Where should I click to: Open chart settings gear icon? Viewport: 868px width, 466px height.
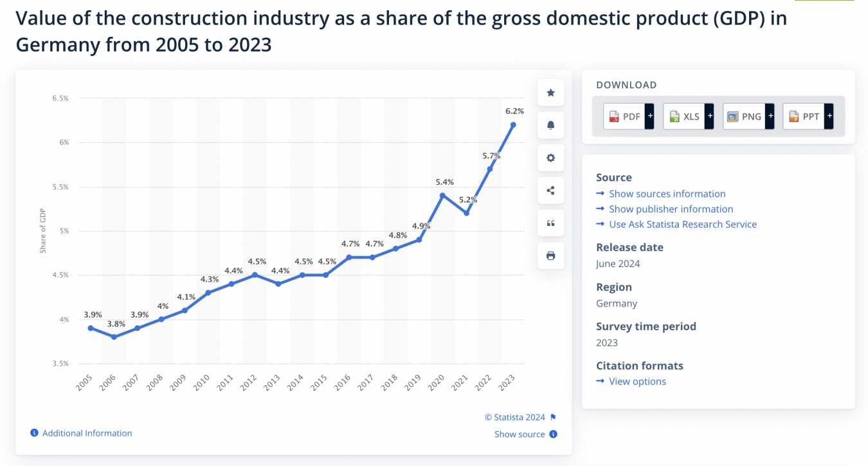click(550, 158)
